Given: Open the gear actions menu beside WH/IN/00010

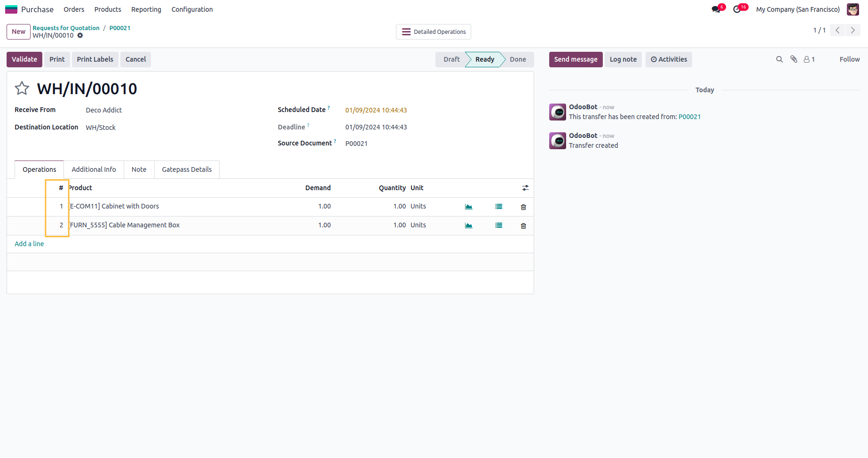Looking at the screenshot, I should 80,35.
